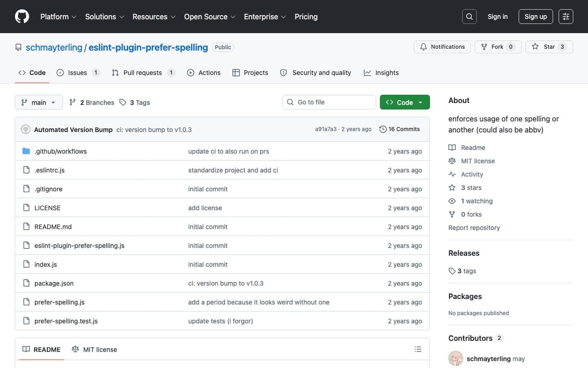This screenshot has height=368, width=588.
Task: Open the Security and quality tab
Action: pyautogui.click(x=316, y=73)
